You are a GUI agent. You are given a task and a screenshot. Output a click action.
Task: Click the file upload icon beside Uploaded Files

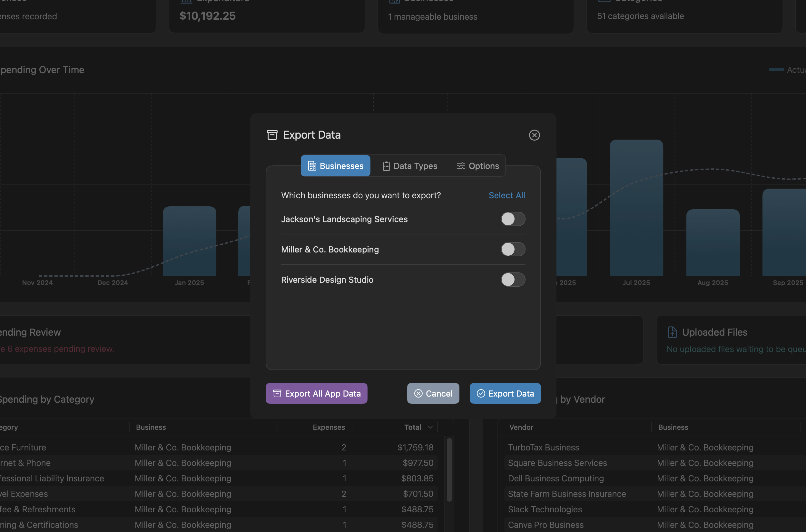(x=672, y=332)
